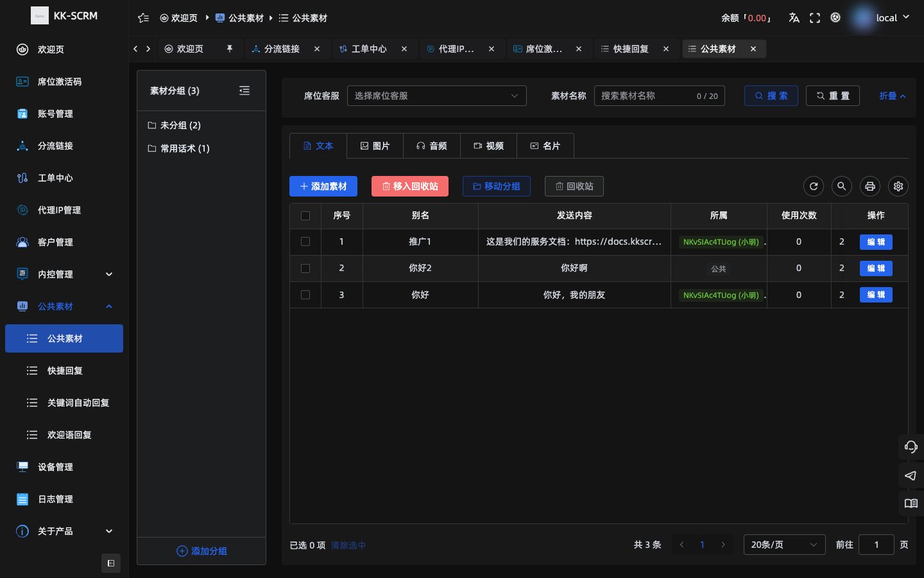Expand the 内控管理 sidebar submenu
The image size is (924, 578).
pos(64,274)
